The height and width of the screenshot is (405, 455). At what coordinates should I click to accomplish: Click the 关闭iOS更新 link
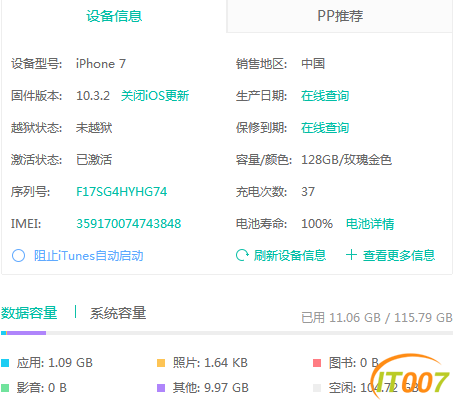[155, 96]
